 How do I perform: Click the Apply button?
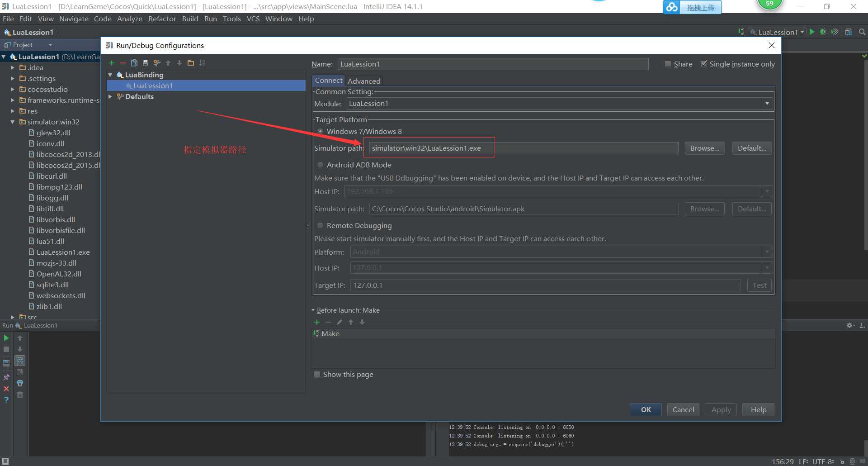(721, 409)
